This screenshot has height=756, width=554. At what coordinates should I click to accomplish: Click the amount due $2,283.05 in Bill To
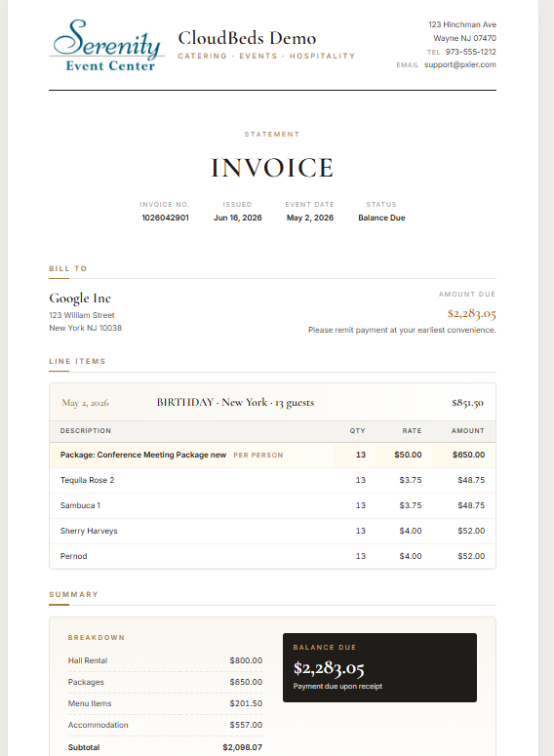(471, 314)
